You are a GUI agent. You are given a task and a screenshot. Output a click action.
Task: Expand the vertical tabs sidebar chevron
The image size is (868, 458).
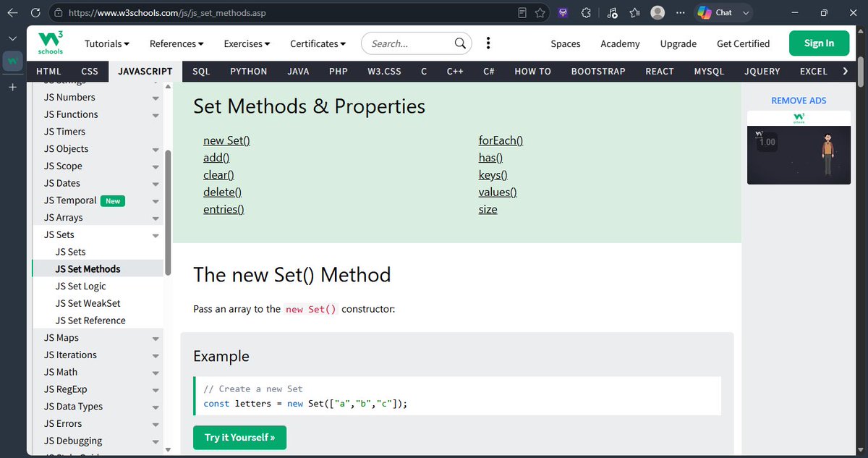(x=12, y=38)
